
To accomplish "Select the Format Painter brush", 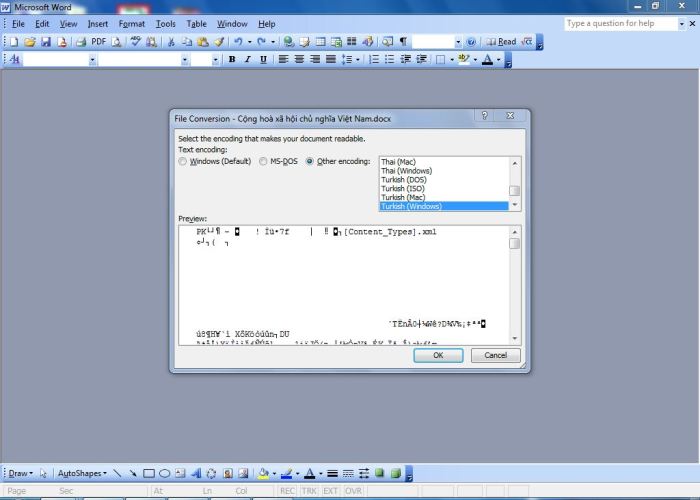I will click(x=219, y=42).
